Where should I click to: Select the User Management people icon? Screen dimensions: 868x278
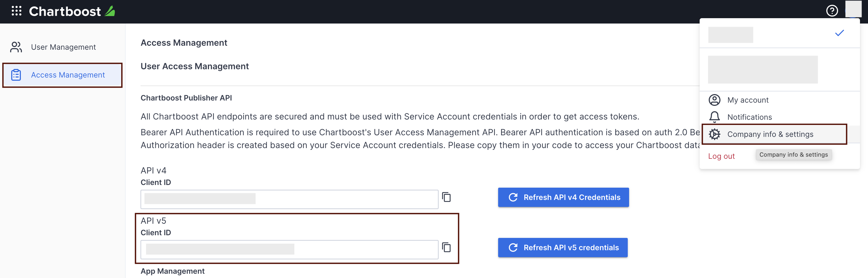15,47
